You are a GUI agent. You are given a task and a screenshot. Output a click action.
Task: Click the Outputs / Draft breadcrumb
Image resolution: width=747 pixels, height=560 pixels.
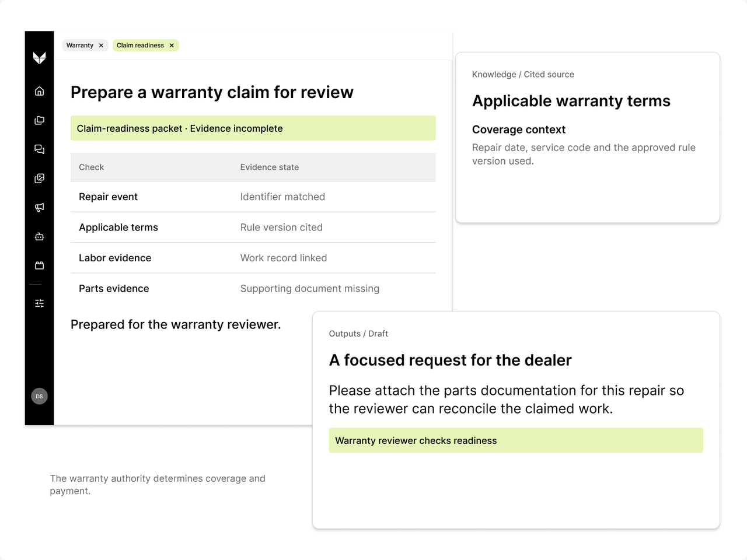click(358, 334)
